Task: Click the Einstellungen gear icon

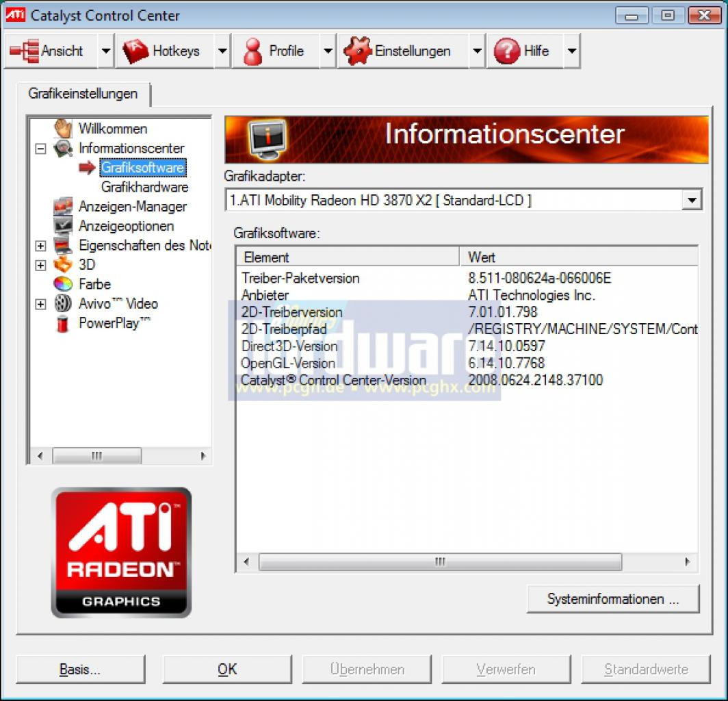Action: [357, 51]
